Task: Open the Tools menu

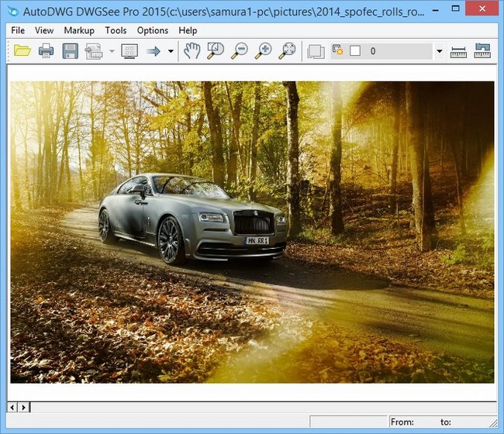Action: [116, 30]
